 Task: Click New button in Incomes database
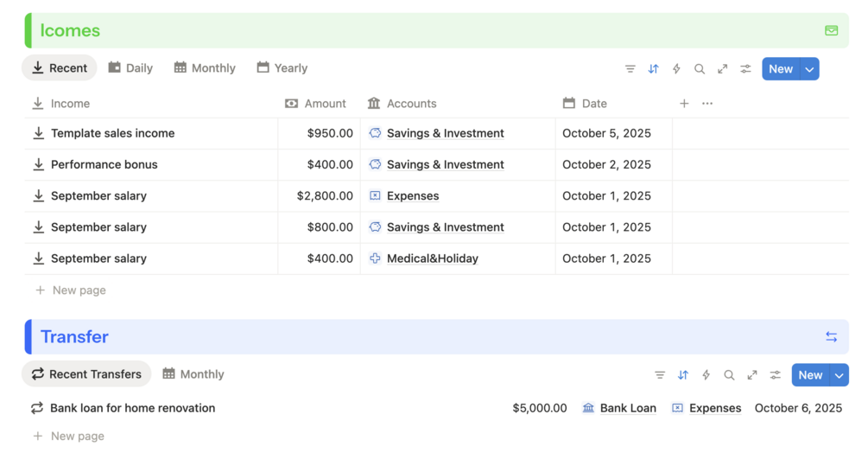781,69
